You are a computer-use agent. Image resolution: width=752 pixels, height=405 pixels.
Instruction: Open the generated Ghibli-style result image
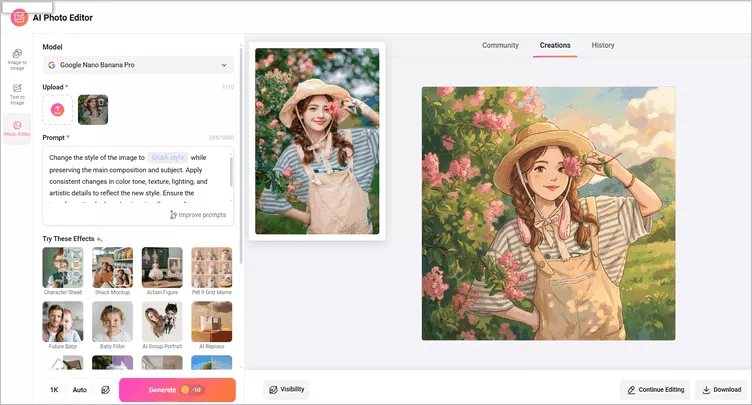click(x=549, y=214)
